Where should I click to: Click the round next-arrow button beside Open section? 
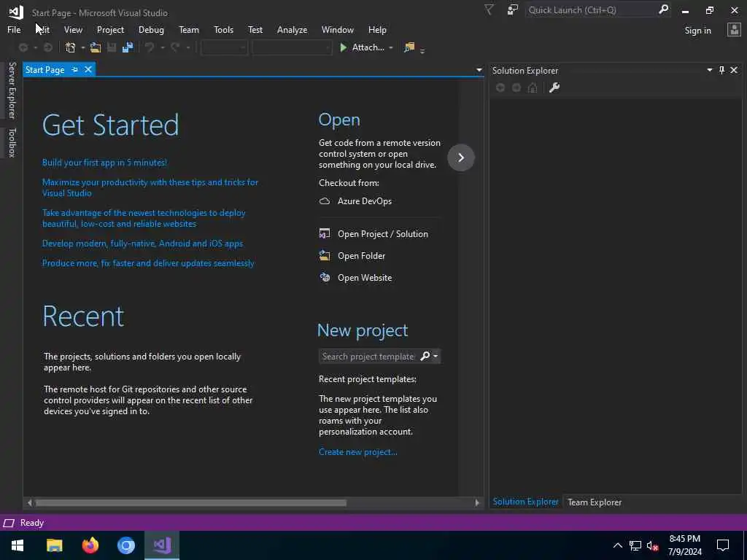(x=461, y=157)
